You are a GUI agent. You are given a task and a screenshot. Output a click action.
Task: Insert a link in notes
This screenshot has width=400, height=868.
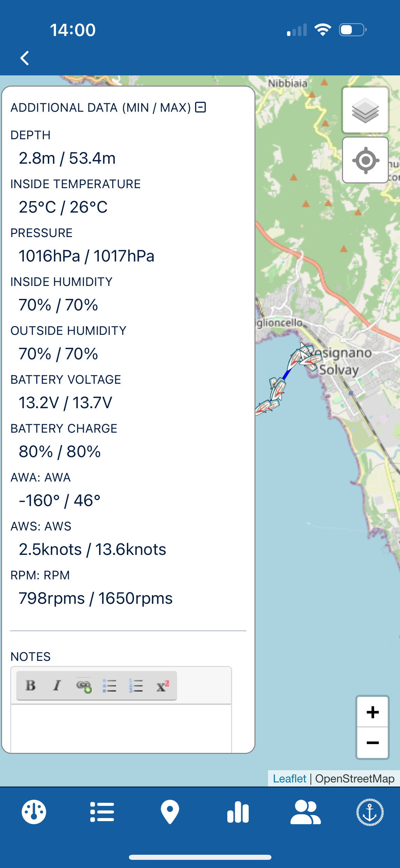pyautogui.click(x=83, y=686)
